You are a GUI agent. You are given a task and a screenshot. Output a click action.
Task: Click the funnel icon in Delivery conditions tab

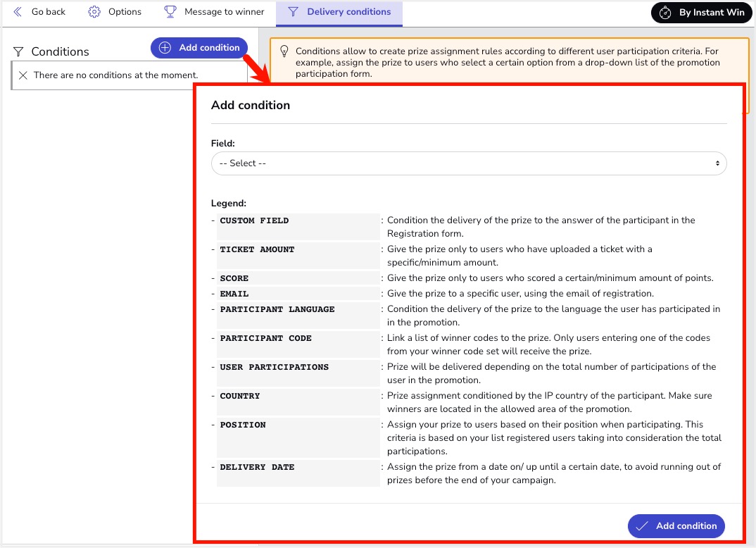[294, 12]
